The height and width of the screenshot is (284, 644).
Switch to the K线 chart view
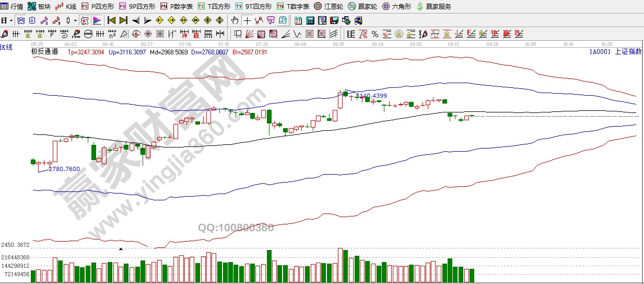click(x=66, y=7)
